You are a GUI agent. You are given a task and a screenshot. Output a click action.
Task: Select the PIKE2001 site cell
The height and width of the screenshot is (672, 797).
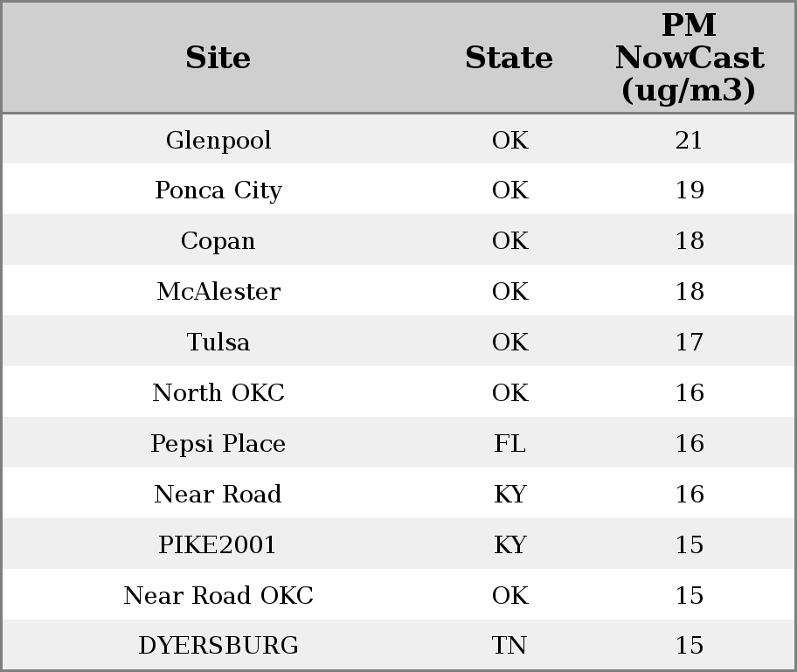[x=218, y=545]
